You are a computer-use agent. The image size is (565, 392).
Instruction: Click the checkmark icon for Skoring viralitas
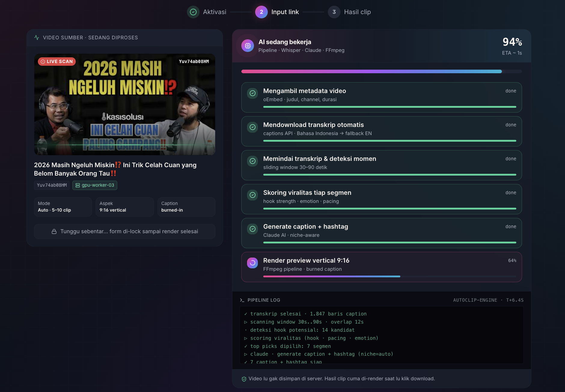pyautogui.click(x=252, y=195)
